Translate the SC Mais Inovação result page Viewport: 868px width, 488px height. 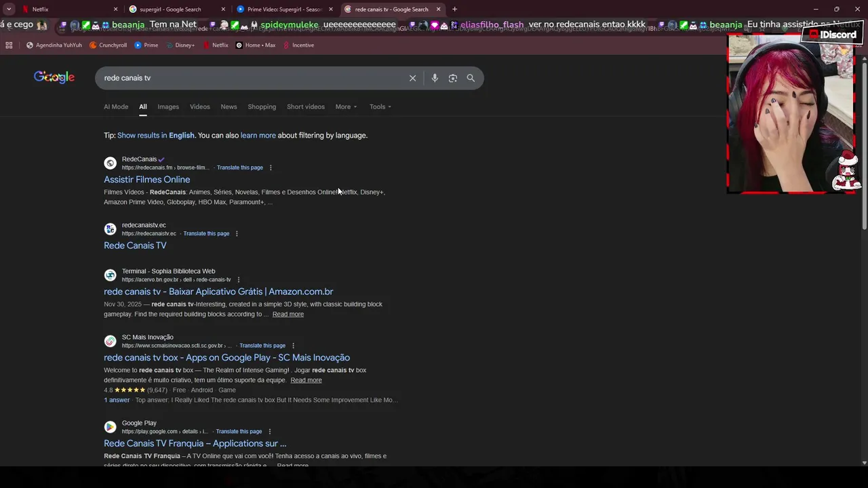pyautogui.click(x=262, y=346)
